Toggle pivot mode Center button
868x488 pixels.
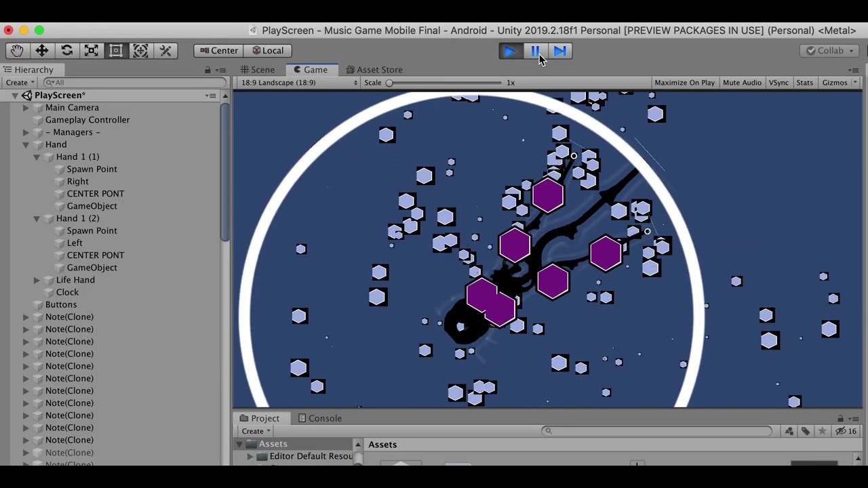pos(219,51)
